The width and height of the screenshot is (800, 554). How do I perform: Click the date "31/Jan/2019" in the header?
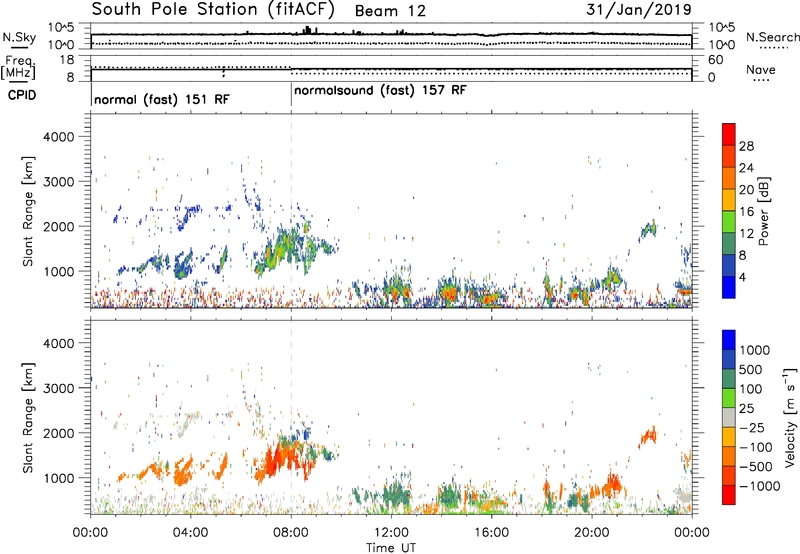[639, 10]
